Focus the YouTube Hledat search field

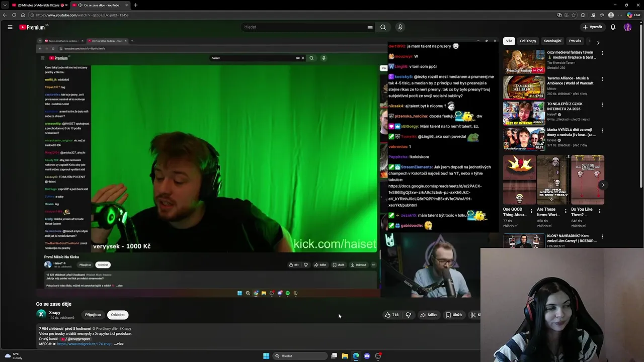coord(304,27)
